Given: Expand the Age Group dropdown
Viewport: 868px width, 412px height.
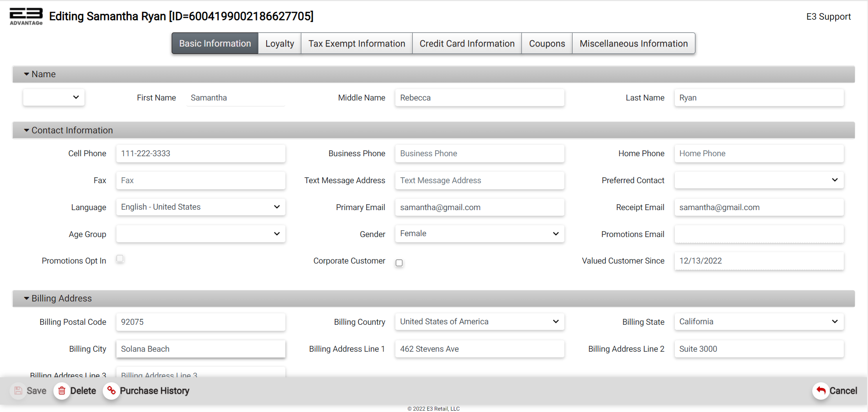Looking at the screenshot, I should pyautogui.click(x=200, y=234).
